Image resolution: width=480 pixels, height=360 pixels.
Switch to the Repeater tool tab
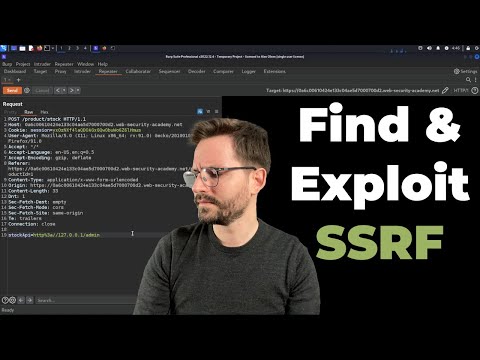tap(108, 71)
